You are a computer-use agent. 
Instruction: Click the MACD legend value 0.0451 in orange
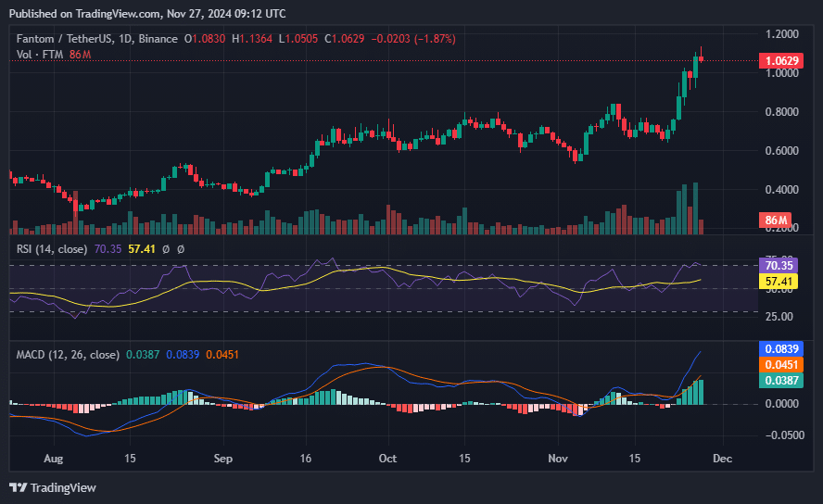pyautogui.click(x=222, y=355)
